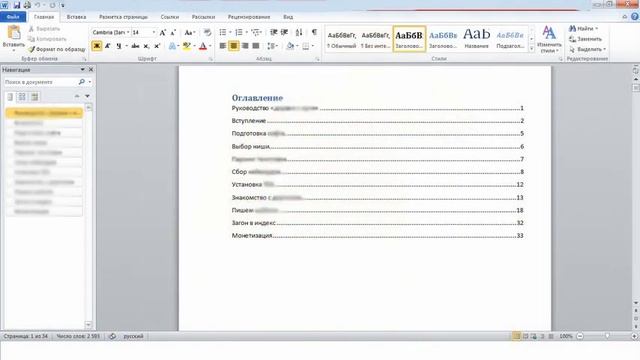Open font size dropdown showing 14
Screen dimensions: 640x360
[x=153, y=32]
